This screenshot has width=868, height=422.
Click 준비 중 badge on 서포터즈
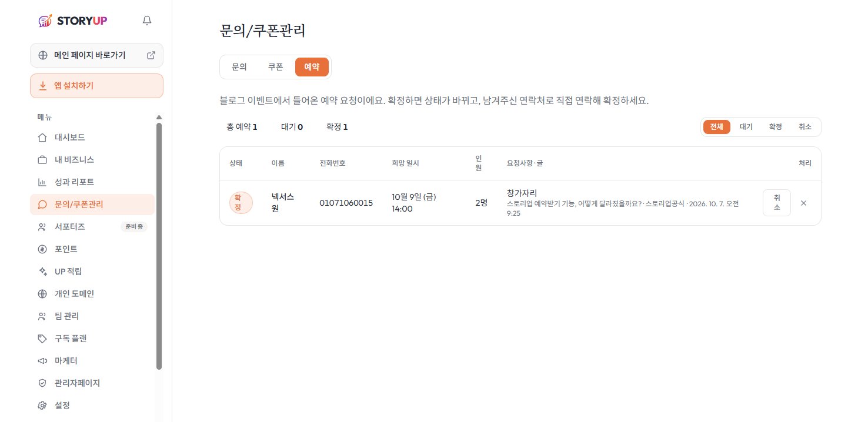click(x=133, y=227)
